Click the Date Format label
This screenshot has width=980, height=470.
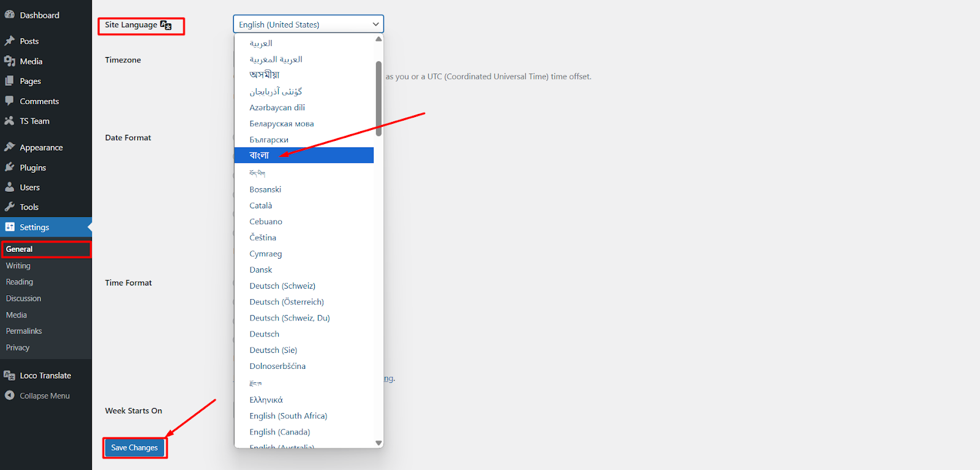pos(128,138)
